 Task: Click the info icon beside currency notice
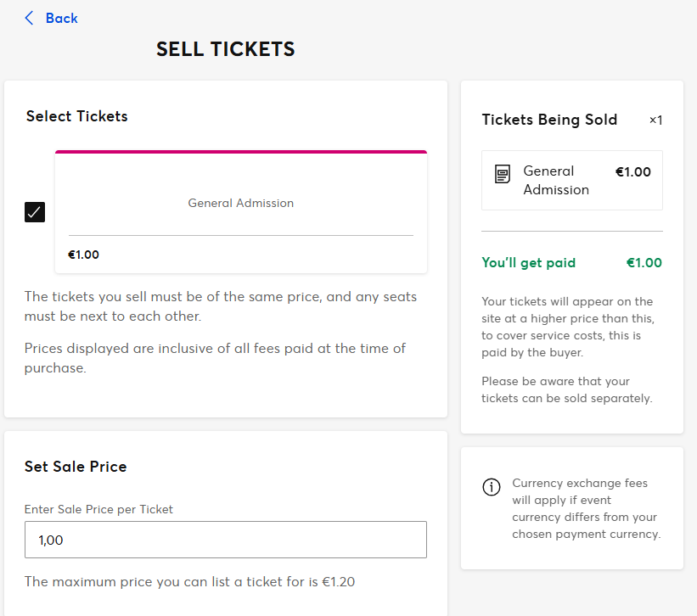click(491, 487)
